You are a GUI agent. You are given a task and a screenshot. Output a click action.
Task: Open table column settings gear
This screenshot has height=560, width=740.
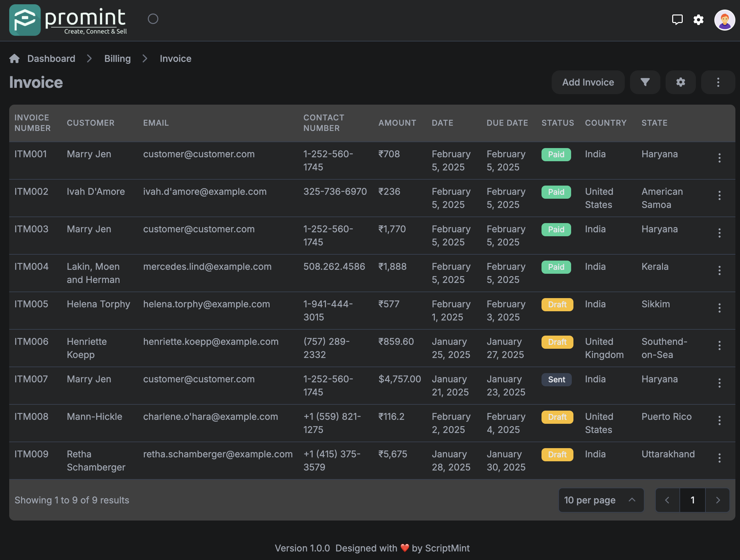[680, 82]
